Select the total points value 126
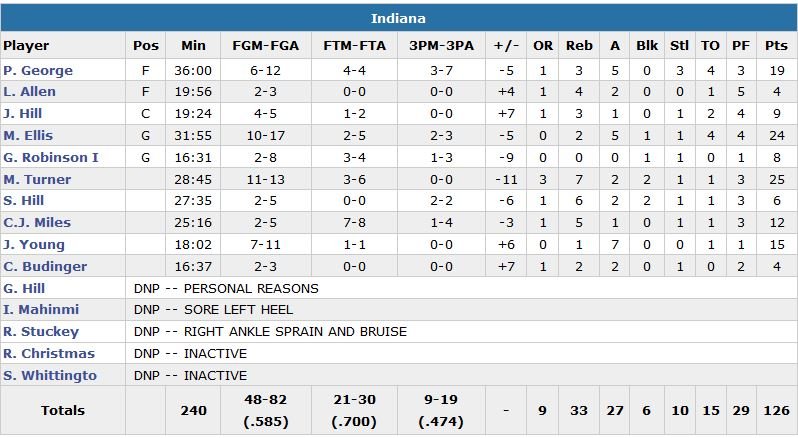The image size is (798, 438). (x=776, y=411)
